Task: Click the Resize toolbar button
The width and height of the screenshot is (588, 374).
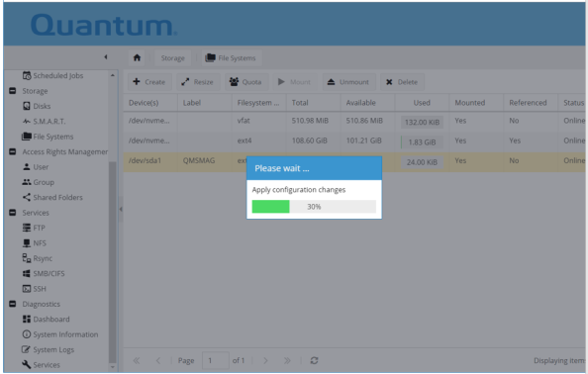Action: click(x=198, y=82)
